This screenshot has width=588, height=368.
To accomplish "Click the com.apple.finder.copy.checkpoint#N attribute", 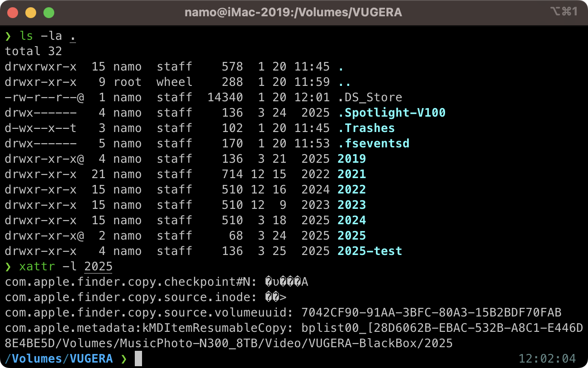I will [127, 282].
